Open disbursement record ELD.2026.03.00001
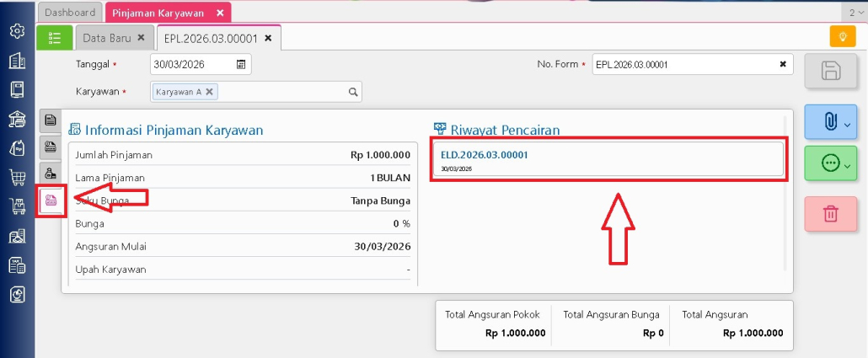Image resolution: width=868 pixels, height=358 pixels. tap(485, 155)
